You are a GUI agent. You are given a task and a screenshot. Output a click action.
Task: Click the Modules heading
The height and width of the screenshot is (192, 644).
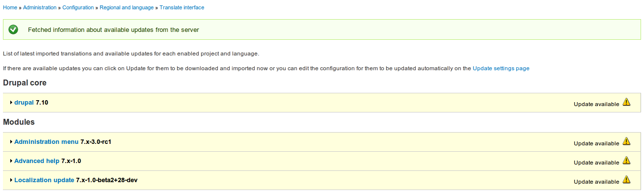tap(19, 122)
